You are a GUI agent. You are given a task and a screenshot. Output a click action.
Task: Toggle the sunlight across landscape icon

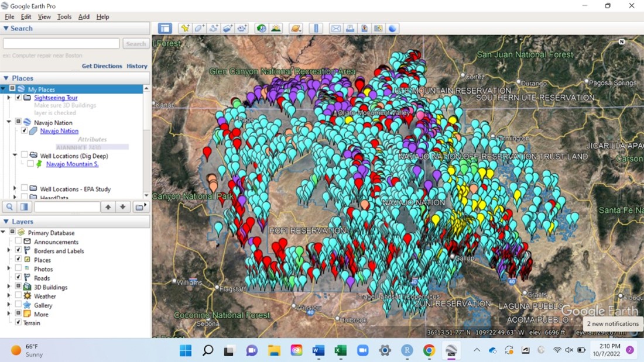point(276,28)
